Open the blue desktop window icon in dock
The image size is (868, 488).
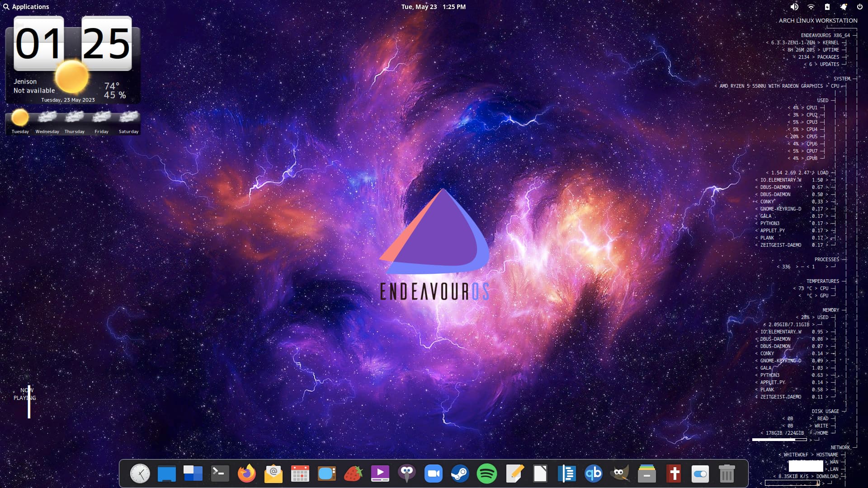tap(166, 474)
